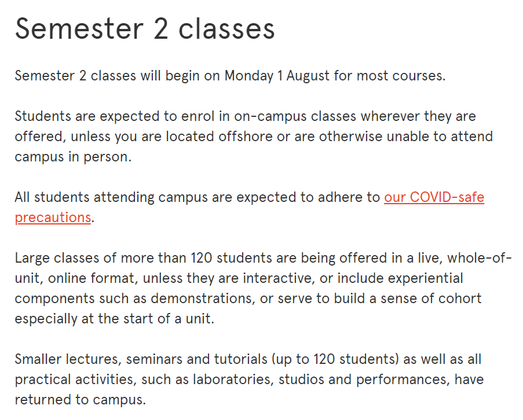Click the phrase "campus in person"
523x420 pixels.
click(73, 157)
